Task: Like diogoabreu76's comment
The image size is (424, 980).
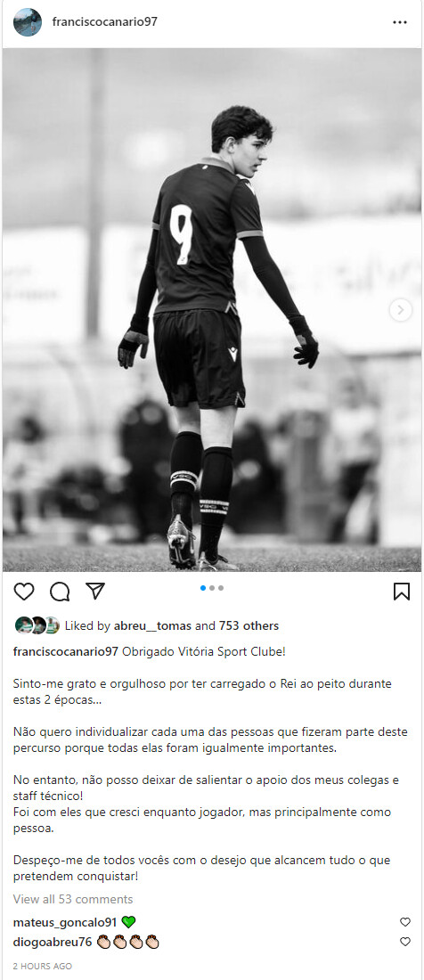Action: click(x=405, y=942)
